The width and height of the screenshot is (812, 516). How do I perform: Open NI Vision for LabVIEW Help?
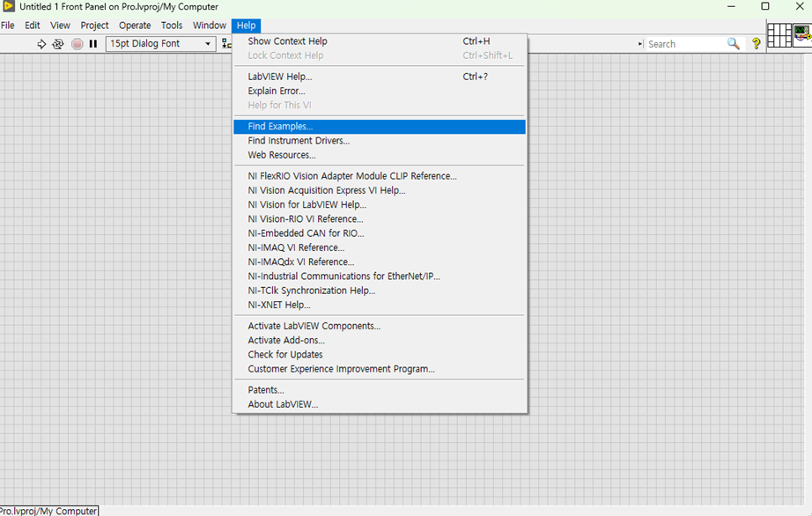pos(380,205)
